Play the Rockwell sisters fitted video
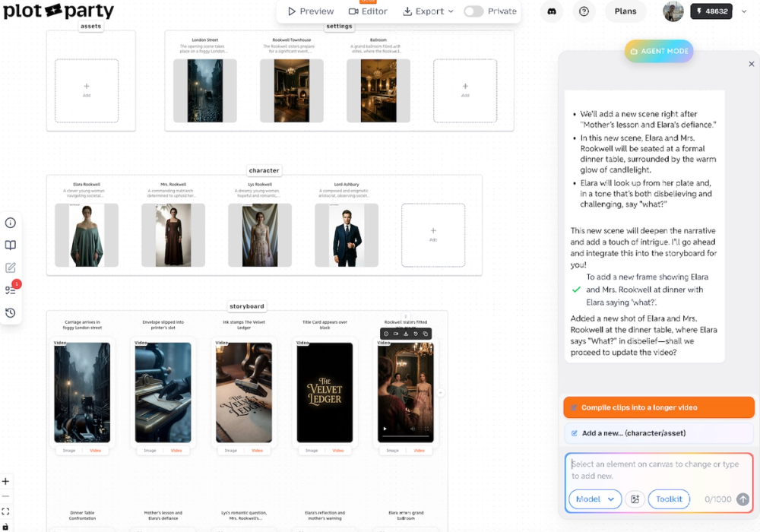The image size is (760, 532). (x=385, y=429)
